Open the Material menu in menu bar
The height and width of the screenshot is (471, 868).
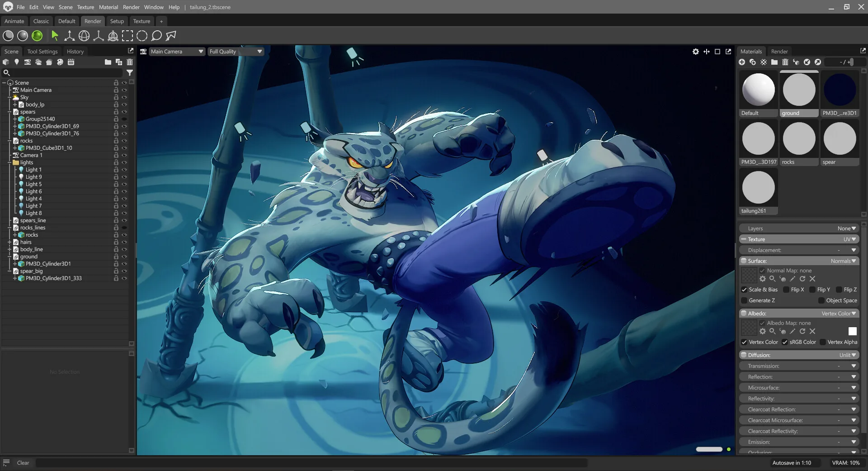(x=108, y=7)
